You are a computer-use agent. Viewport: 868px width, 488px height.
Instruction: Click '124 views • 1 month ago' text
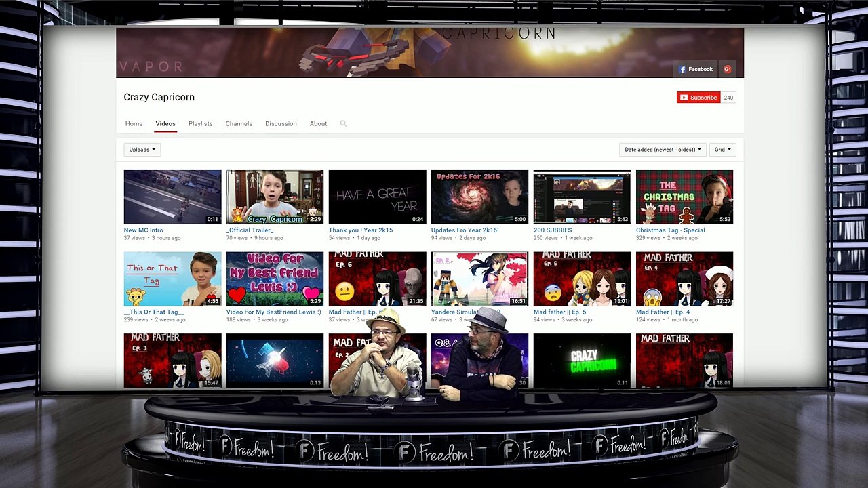coord(667,320)
